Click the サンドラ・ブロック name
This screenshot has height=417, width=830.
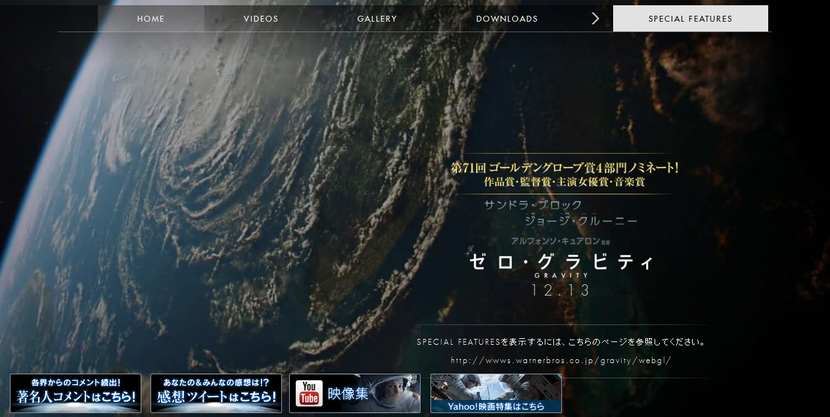click(x=533, y=205)
